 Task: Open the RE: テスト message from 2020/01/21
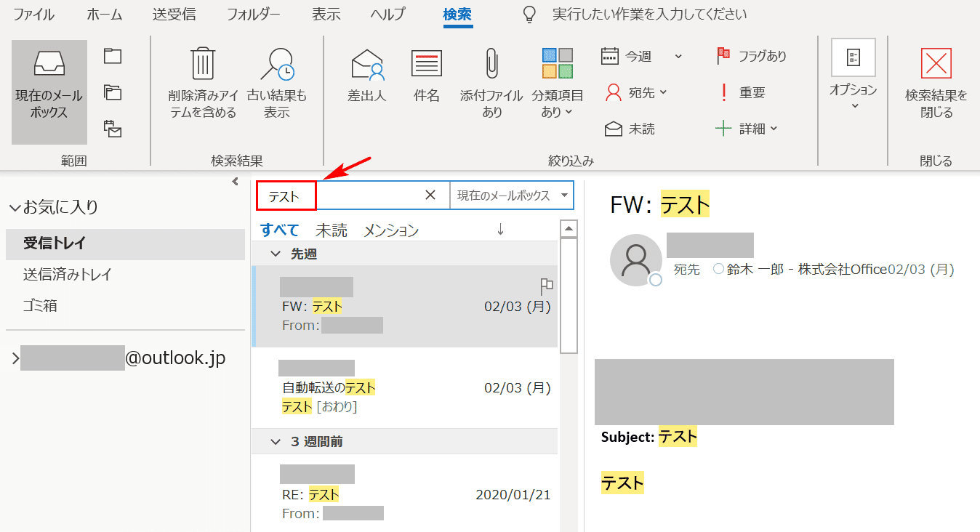(405, 493)
